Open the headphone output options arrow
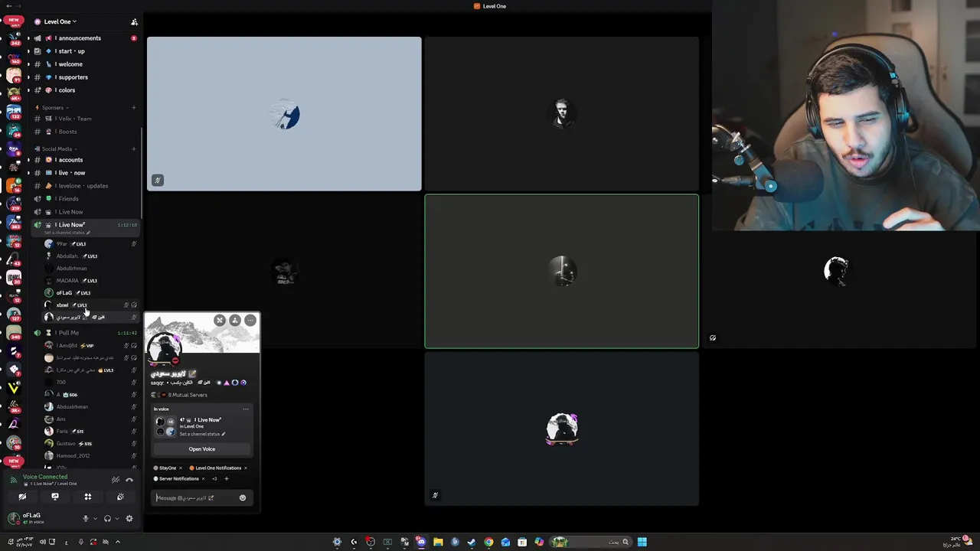980x551 pixels. [x=116, y=519]
